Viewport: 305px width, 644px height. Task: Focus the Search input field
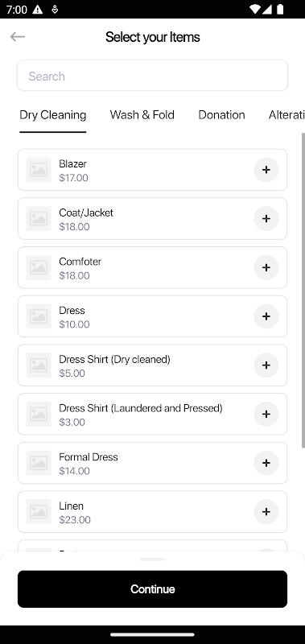[152, 76]
